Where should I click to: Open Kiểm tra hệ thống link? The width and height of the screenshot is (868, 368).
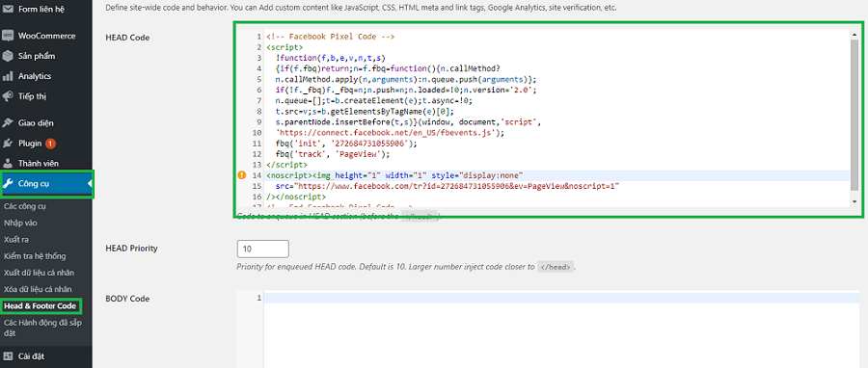click(x=35, y=256)
